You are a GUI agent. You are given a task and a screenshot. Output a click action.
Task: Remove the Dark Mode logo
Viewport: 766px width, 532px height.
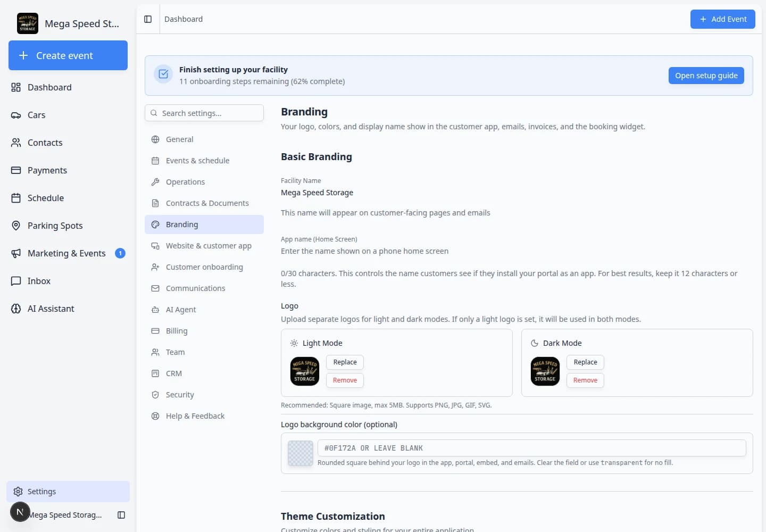click(585, 380)
